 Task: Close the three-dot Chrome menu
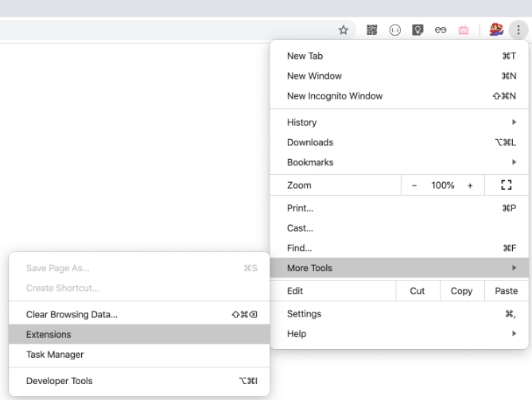click(x=517, y=29)
